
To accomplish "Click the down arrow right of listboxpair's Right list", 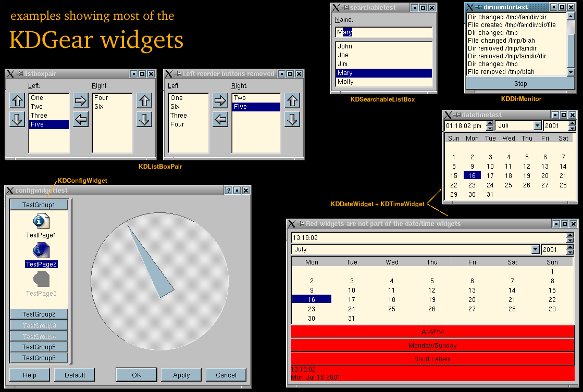I will pyautogui.click(x=144, y=120).
